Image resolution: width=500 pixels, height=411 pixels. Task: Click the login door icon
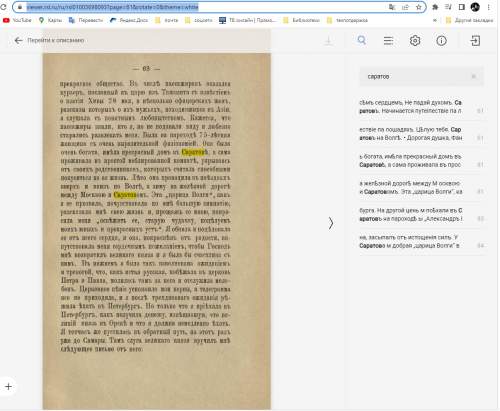tap(475, 41)
